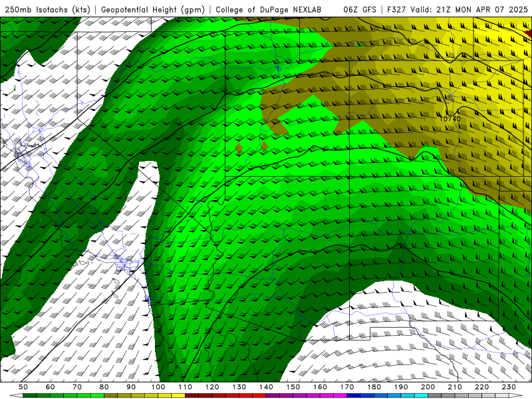This screenshot has width=532, height=399.
Task: Click the '190' value on the color scale
Action: (401, 387)
